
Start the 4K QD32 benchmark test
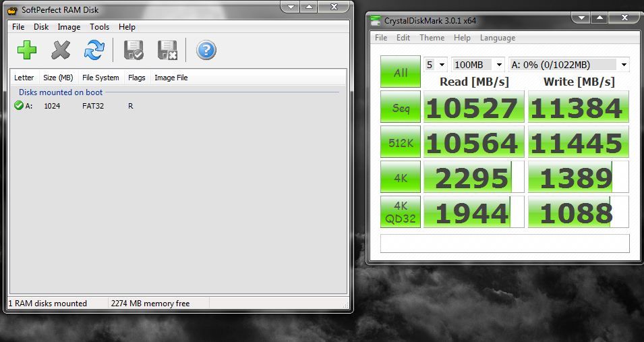(401, 212)
